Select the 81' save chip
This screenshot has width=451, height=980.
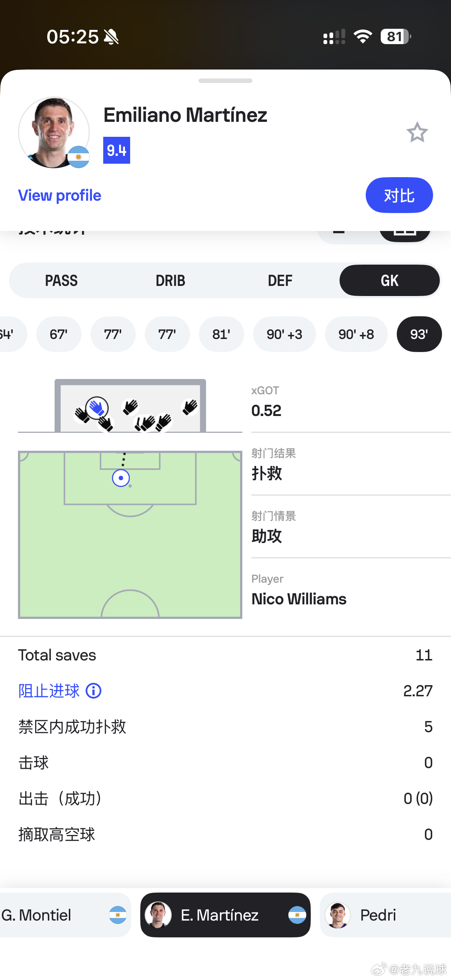pyautogui.click(x=221, y=334)
